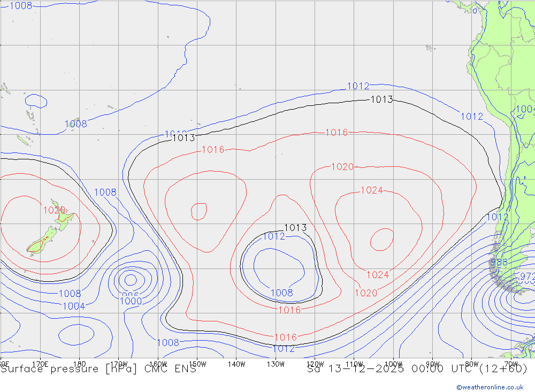Click the 1012 label inside the central low
The width and height of the screenshot is (535, 392).
click(273, 236)
